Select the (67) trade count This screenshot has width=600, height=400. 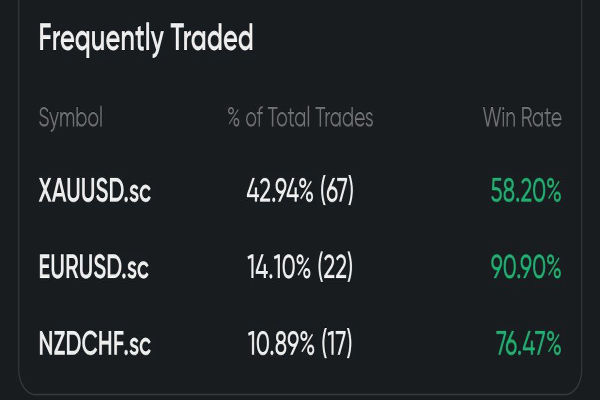coord(335,192)
